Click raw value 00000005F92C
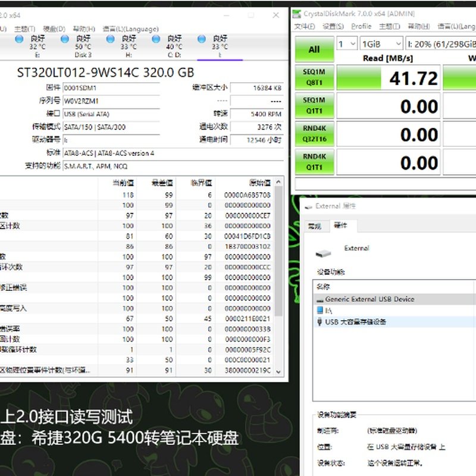 coord(247,350)
